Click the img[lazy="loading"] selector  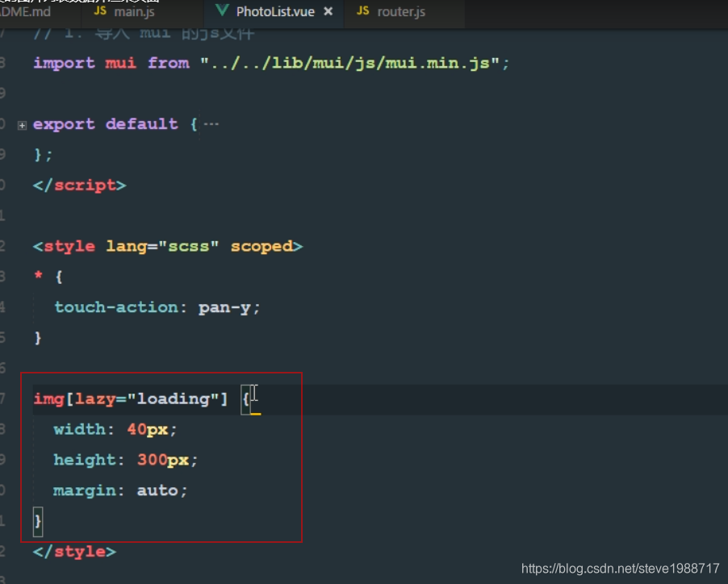pos(131,399)
